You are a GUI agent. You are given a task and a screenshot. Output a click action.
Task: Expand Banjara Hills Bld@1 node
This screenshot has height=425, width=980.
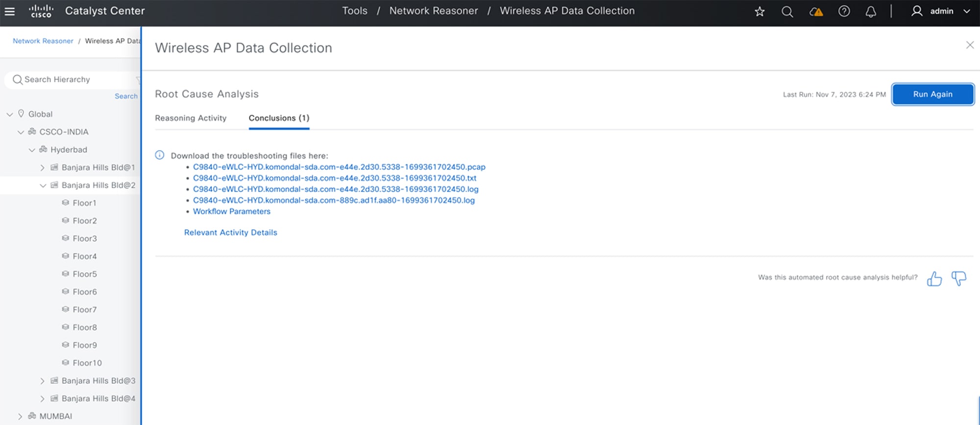pyautogui.click(x=42, y=167)
